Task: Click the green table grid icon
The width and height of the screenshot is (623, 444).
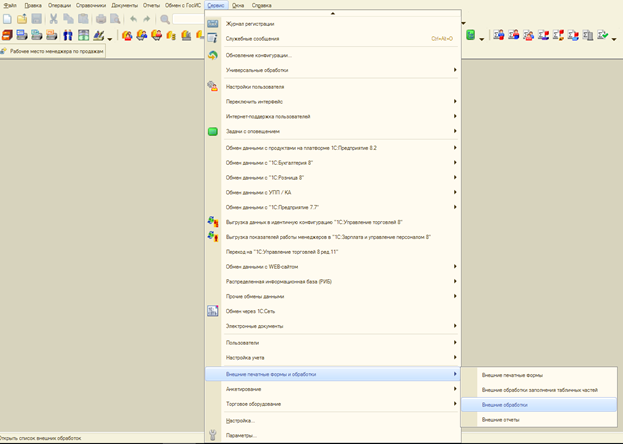Action: [x=83, y=35]
